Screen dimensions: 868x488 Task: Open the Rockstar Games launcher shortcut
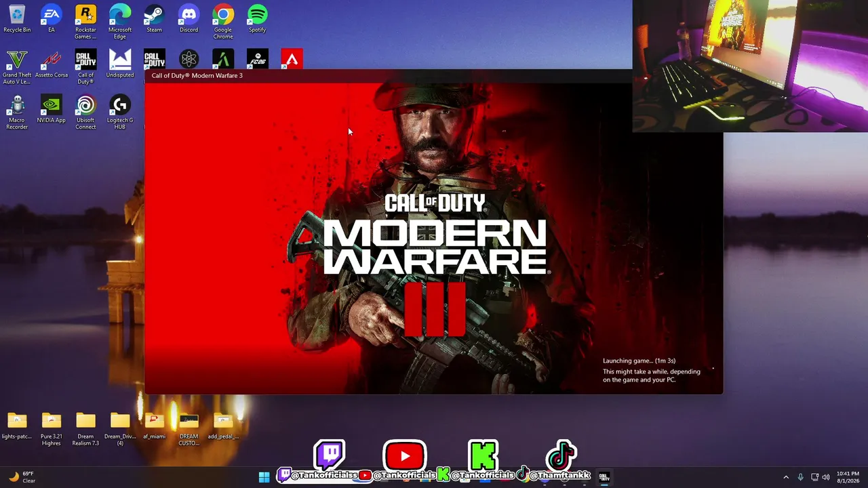[85, 22]
